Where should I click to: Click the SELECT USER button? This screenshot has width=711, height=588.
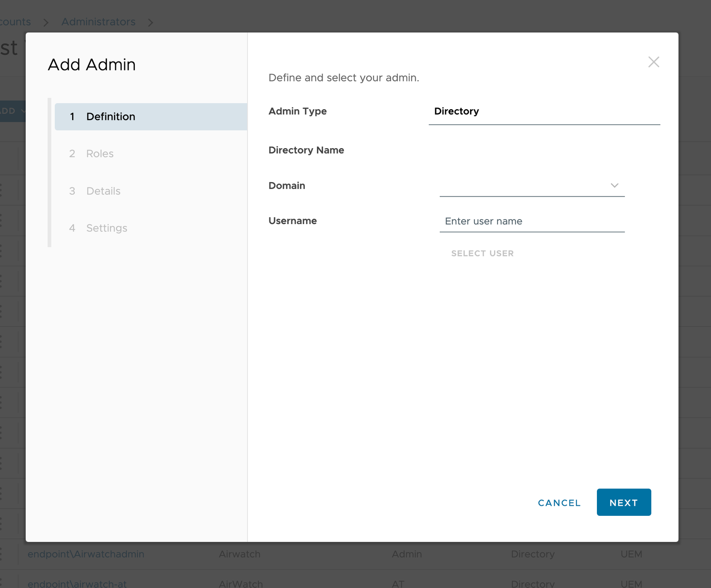(x=482, y=253)
